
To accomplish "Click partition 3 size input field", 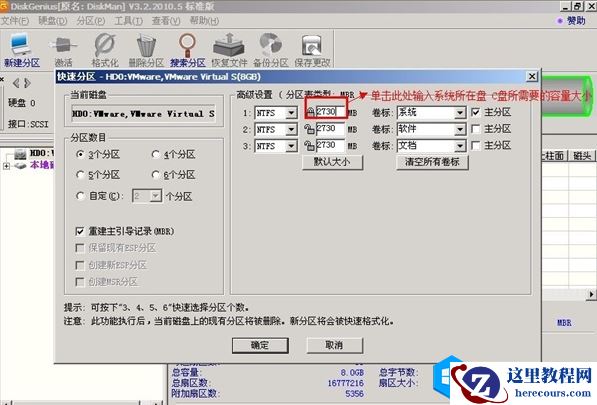I will pos(330,145).
